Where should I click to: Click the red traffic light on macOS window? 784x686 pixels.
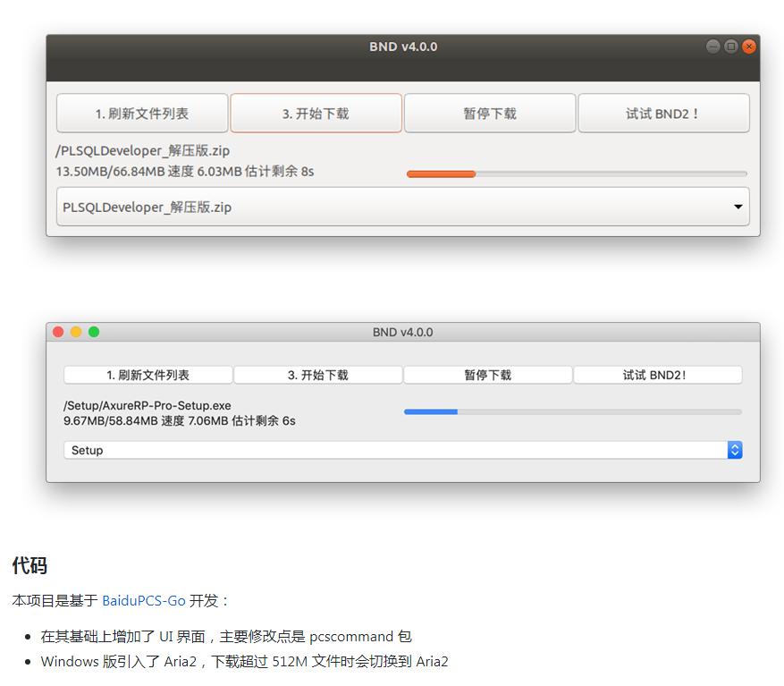58,331
